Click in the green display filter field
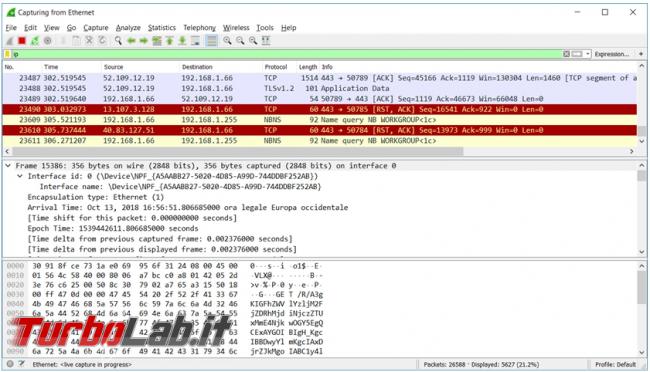Image resolution: width=650 pixels, height=372 pixels. 286,54
